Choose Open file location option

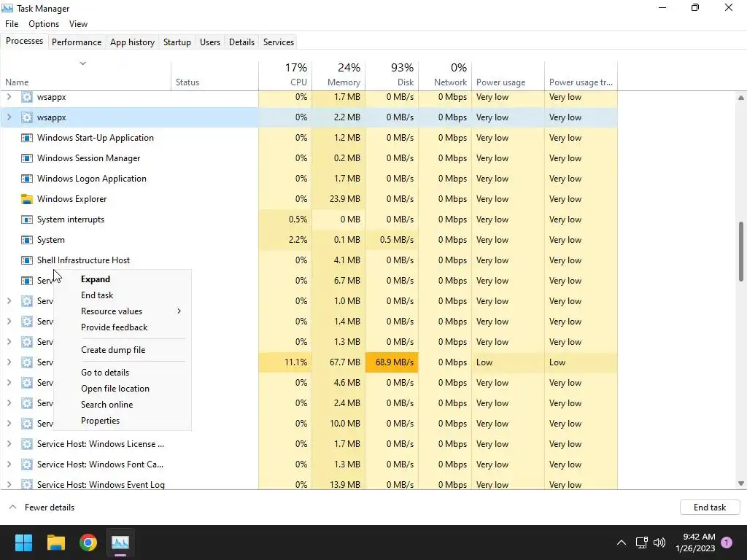(x=123, y=389)
